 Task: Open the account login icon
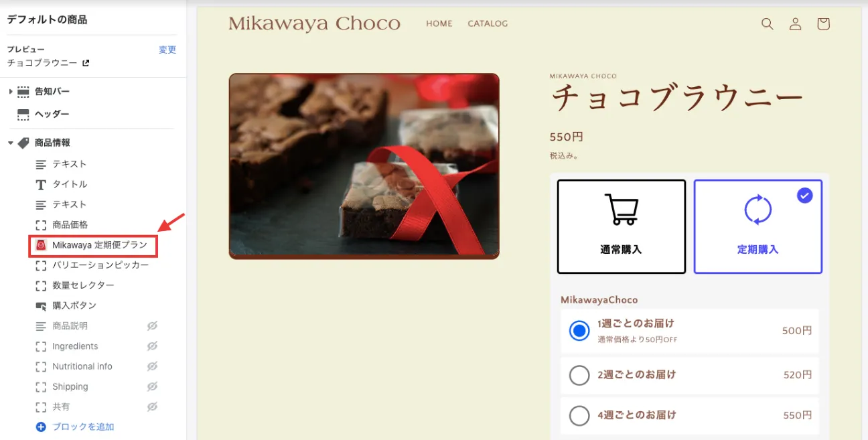pos(795,24)
